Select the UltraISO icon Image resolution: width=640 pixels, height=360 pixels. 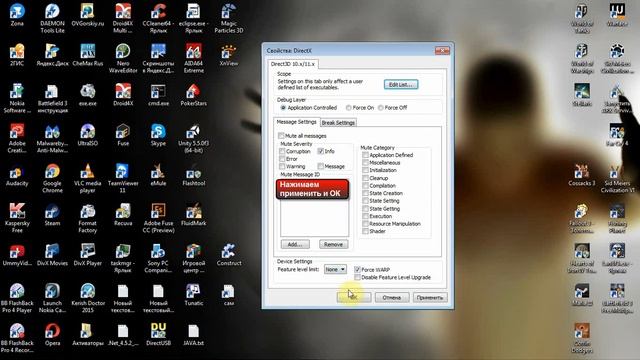click(x=88, y=135)
